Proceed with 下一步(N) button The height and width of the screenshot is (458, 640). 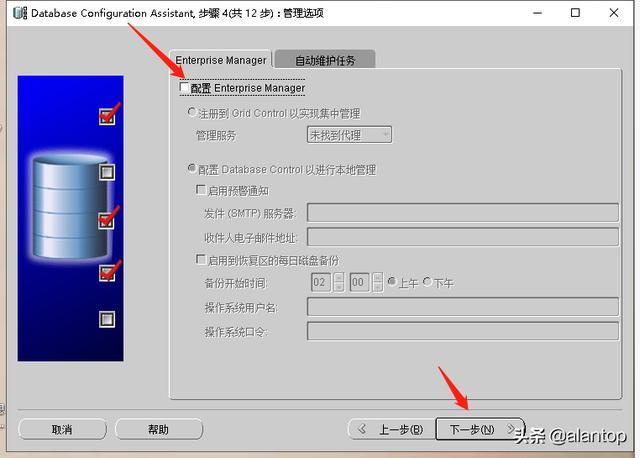click(480, 429)
